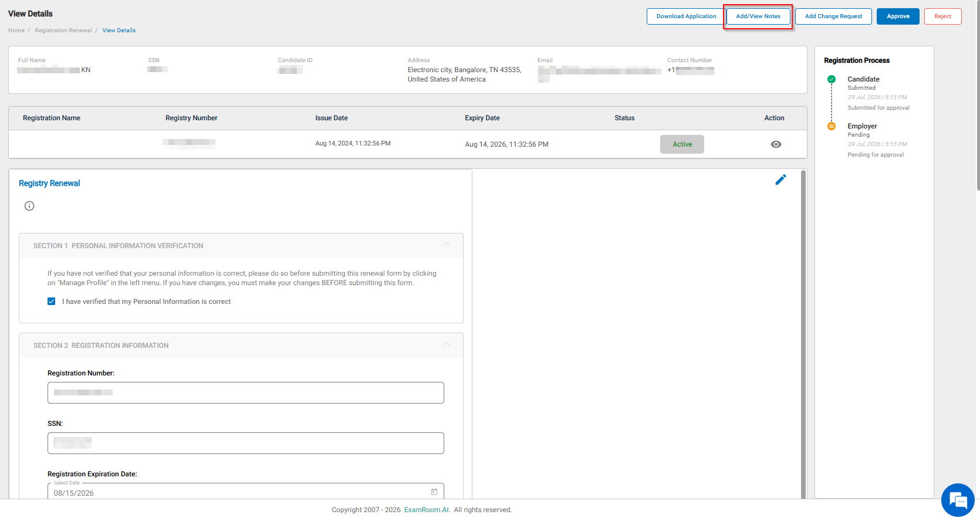Click the pencil edit icon in Registry Renewal
The height and width of the screenshot is (518, 980).
[780, 180]
